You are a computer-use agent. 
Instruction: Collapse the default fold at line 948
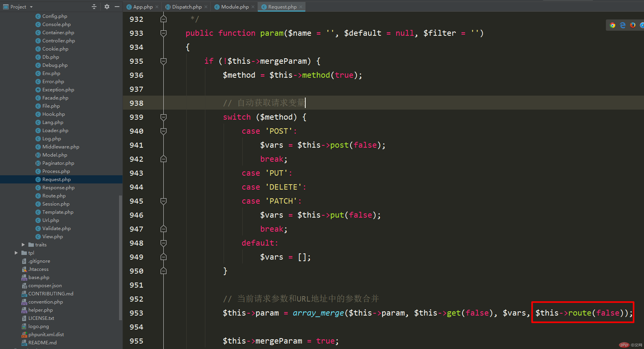pos(164,243)
